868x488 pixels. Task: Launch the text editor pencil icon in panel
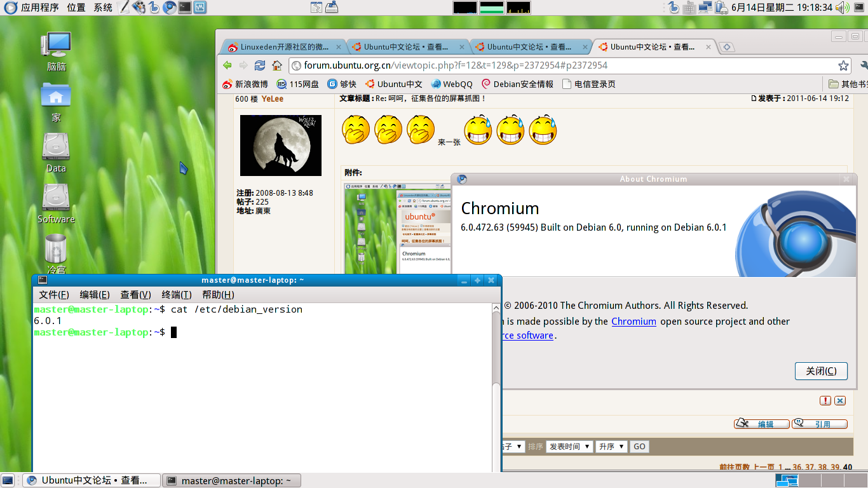point(124,8)
